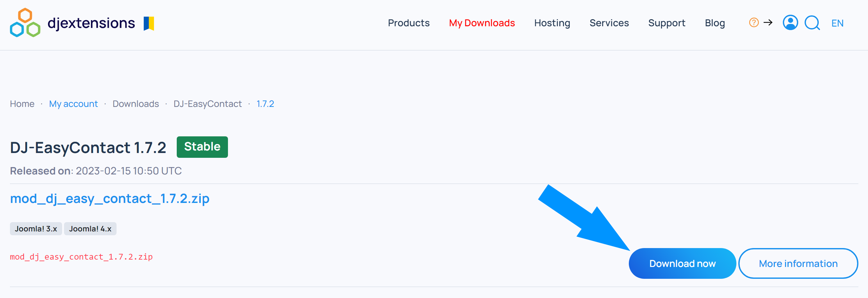The image size is (868, 298).
Task: Click the 1.7.2 breadcrumb link
Action: tap(265, 104)
